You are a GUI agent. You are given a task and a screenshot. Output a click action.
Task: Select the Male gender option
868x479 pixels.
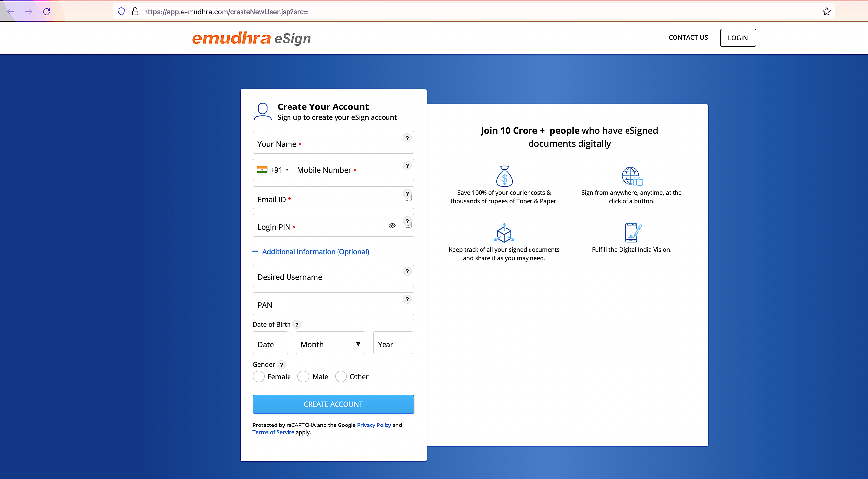coord(303,377)
